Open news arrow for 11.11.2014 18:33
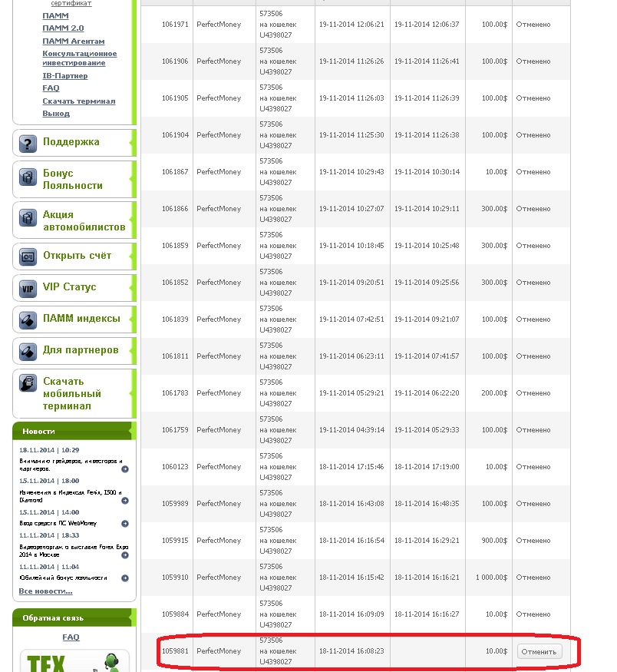 click(125, 555)
